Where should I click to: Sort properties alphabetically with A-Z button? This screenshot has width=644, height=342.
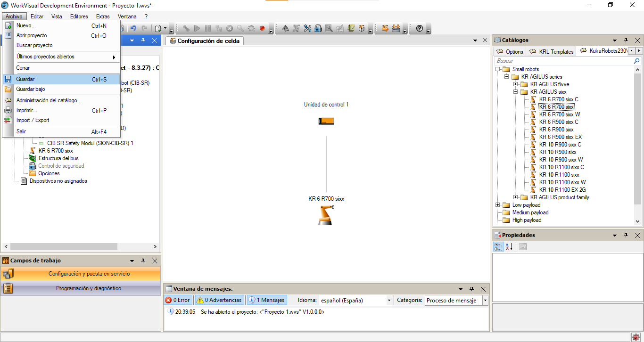coord(509,247)
